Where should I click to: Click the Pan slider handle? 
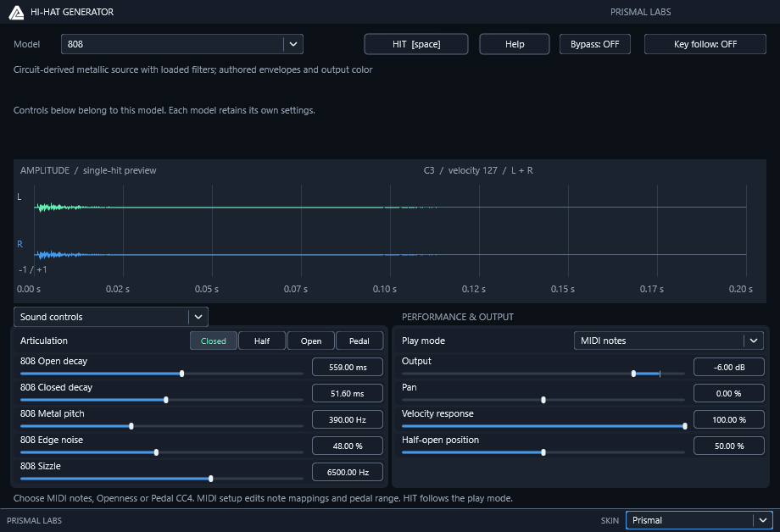point(543,400)
